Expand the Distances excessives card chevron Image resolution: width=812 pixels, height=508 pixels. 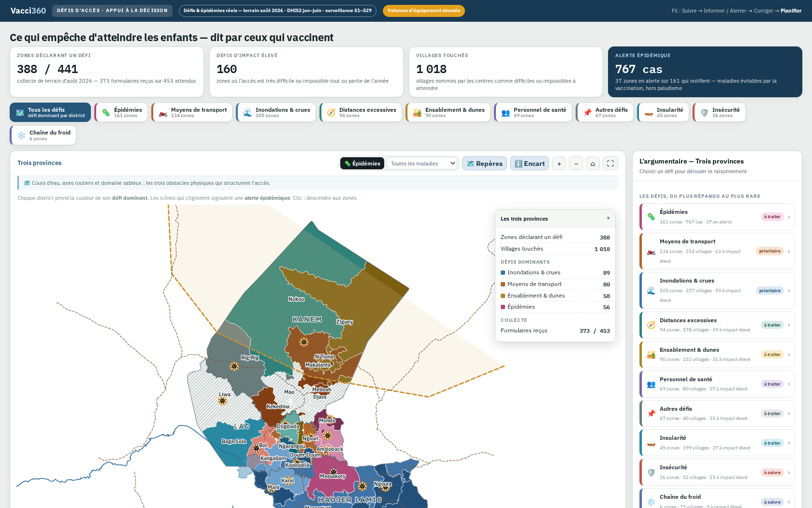789,325
